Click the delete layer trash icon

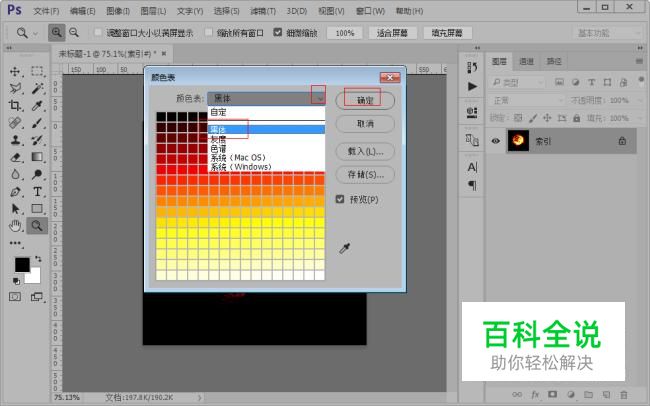(623, 394)
